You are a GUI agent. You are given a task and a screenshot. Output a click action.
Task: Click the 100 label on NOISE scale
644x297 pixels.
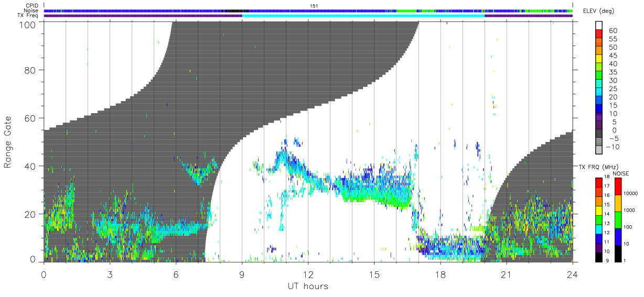(x=628, y=227)
